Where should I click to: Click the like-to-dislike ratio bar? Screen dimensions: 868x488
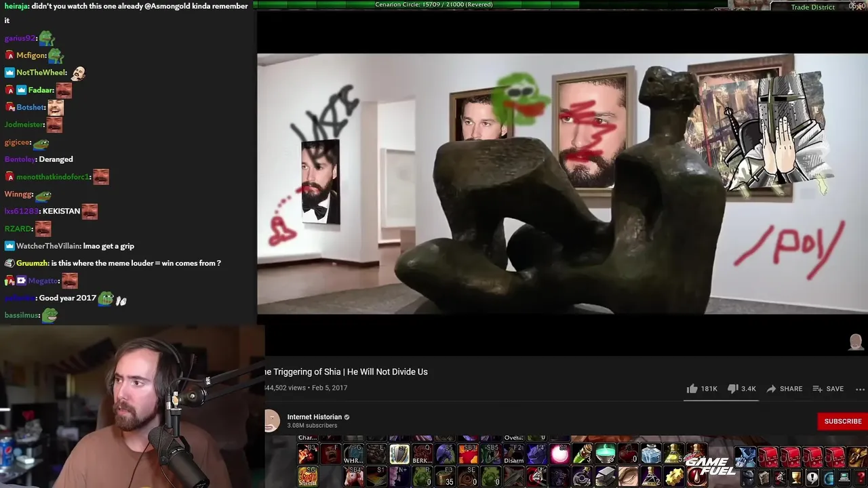tap(720, 399)
